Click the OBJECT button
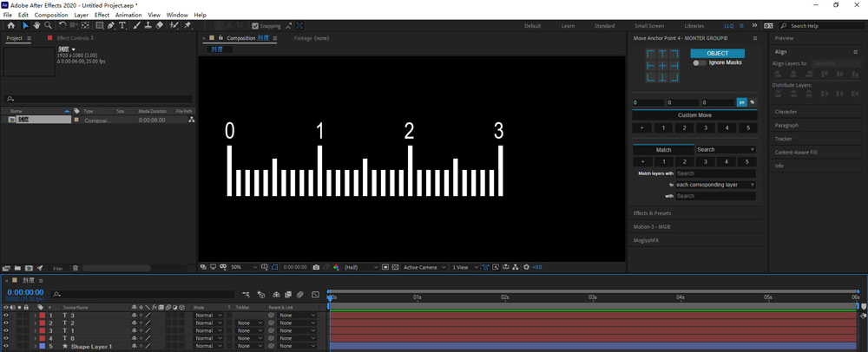 pyautogui.click(x=717, y=54)
